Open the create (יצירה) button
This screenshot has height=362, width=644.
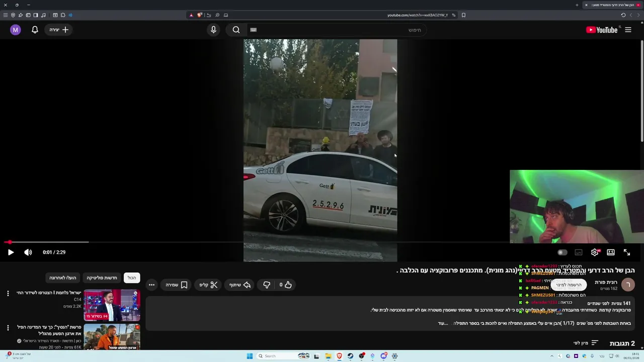[x=59, y=30]
